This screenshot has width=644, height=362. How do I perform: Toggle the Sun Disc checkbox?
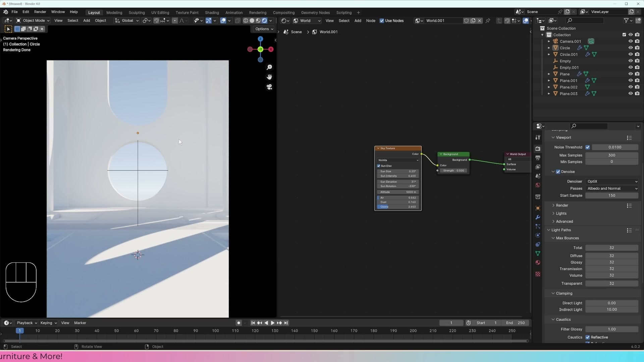379,166
